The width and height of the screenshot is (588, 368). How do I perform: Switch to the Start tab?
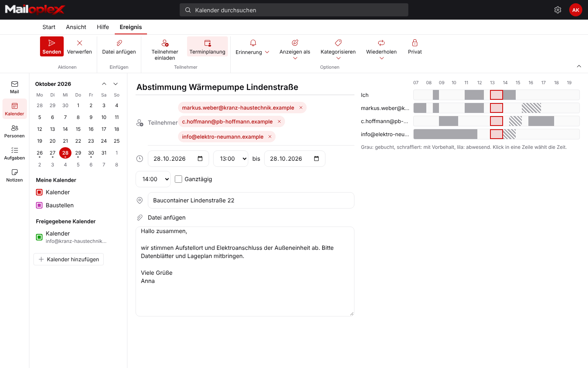pos(49,27)
